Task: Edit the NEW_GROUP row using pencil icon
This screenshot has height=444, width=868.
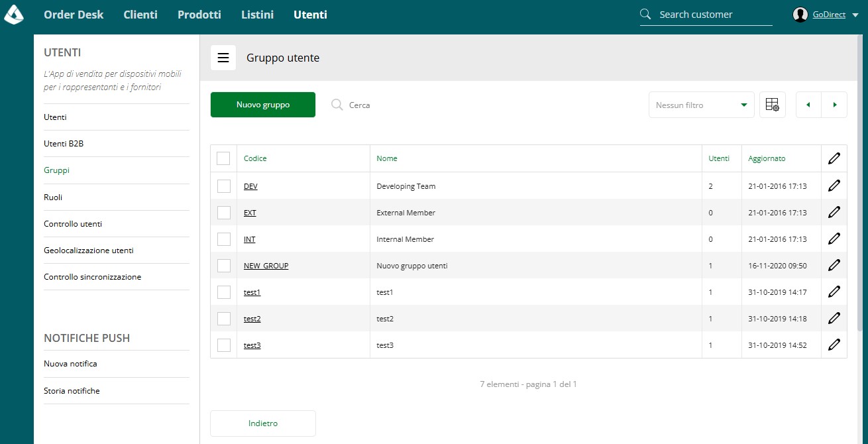Action: tap(834, 265)
